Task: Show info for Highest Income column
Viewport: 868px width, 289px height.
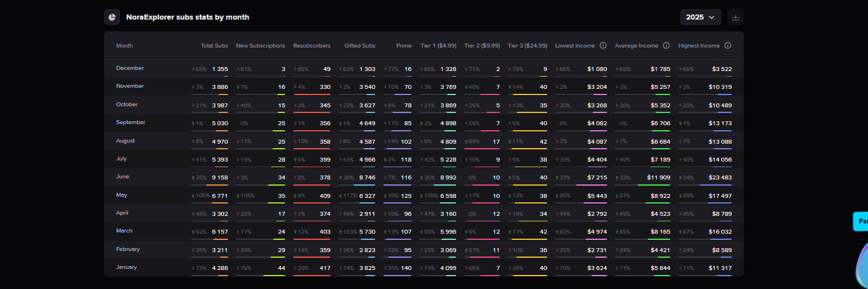Action: 728,46
